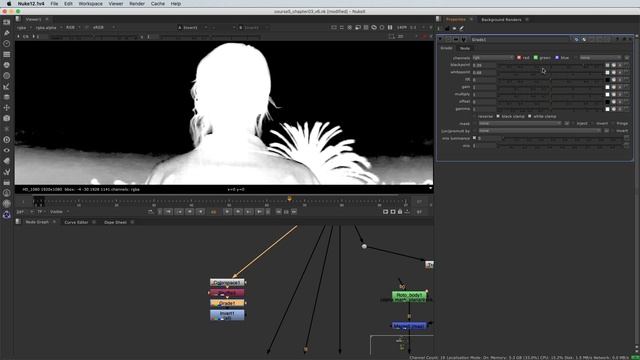Open the viewer rgba layer dropdown
Screen dimensions: 640x360
click(x=24, y=27)
